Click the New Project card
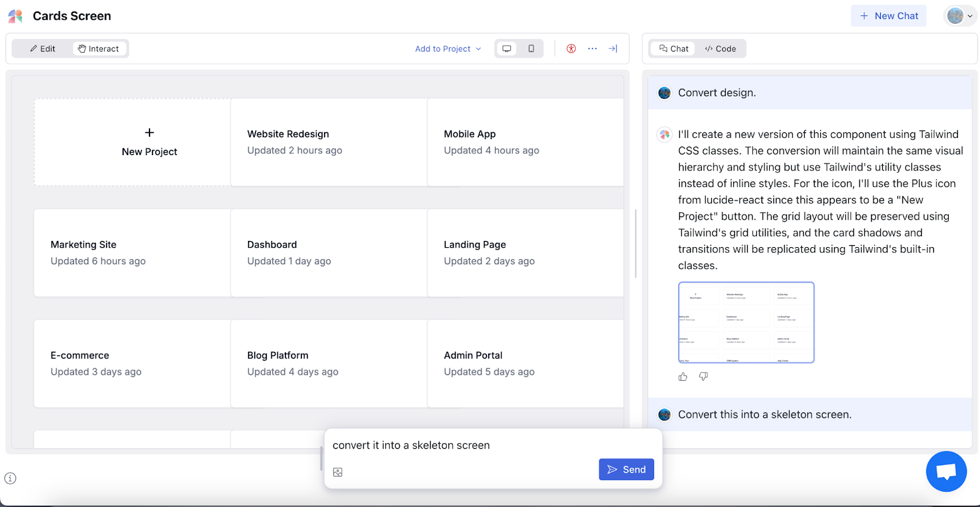The image size is (980, 507). (132, 142)
